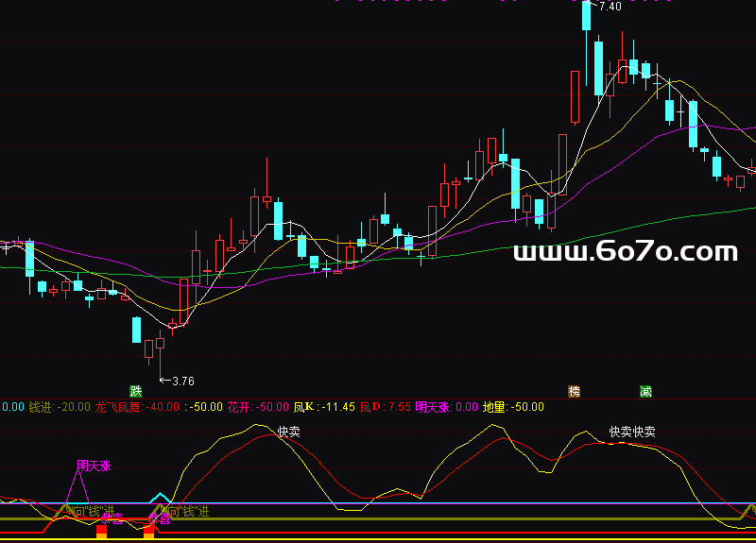
Task: Click the green 跌 marker icon
Action: coord(136,390)
